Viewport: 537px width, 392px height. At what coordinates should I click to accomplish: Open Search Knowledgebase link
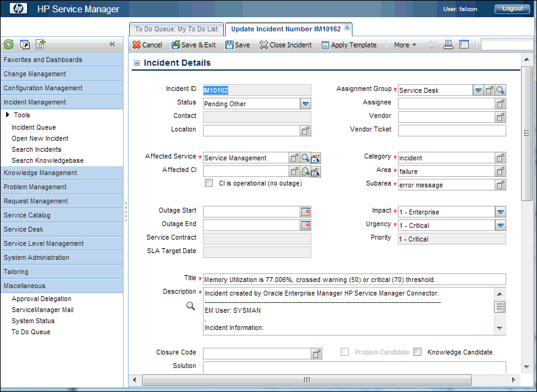pos(47,160)
